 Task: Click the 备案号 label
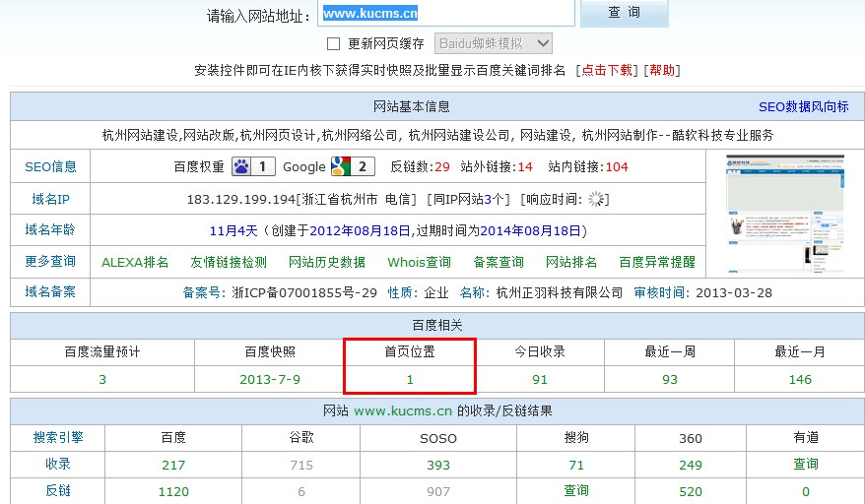(204, 292)
